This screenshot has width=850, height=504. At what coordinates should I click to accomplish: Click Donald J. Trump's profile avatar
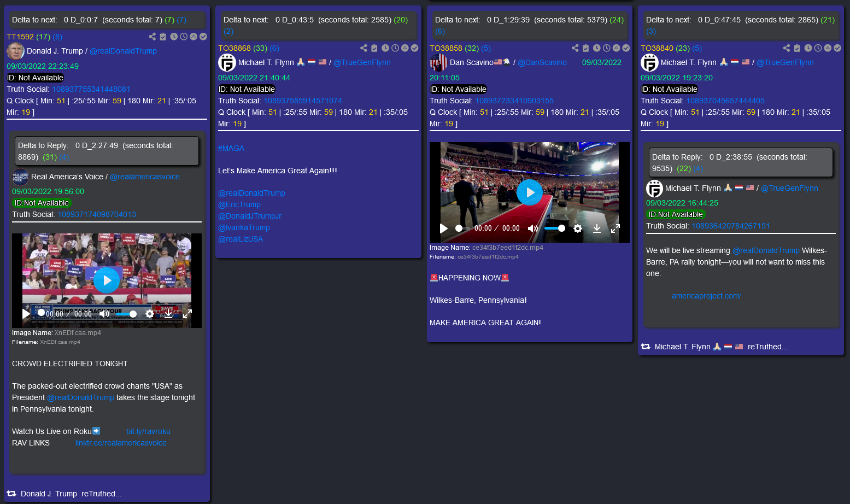[x=15, y=51]
